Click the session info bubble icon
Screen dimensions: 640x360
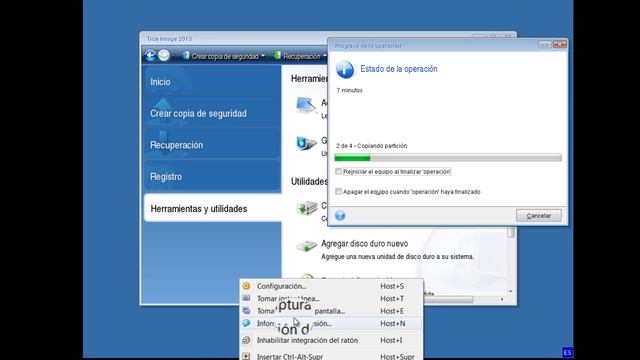[246, 323]
